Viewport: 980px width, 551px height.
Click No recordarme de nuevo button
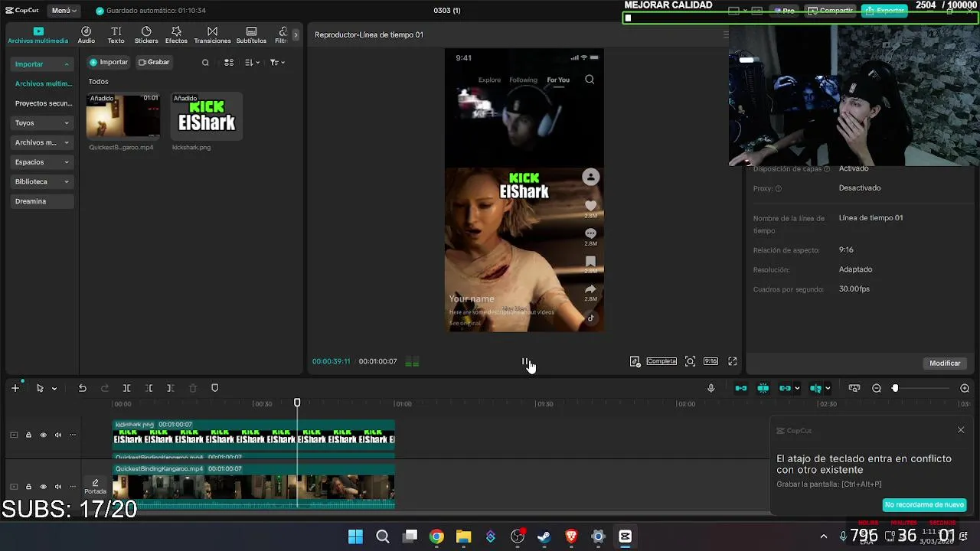(x=924, y=505)
